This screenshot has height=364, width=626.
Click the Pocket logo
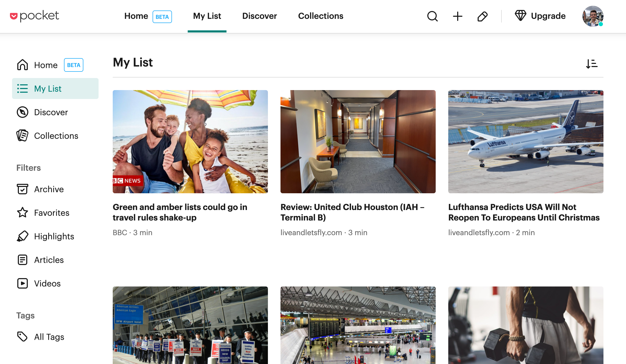pos(34,16)
